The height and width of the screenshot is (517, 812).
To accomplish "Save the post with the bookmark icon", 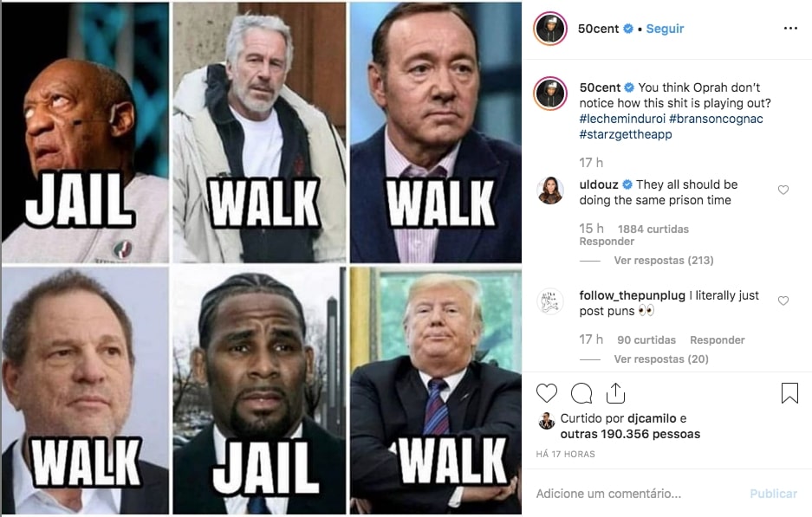I will point(789,393).
